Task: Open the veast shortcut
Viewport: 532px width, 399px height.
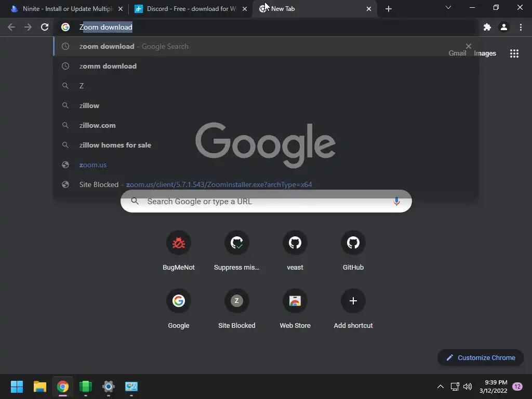Action: pyautogui.click(x=295, y=251)
